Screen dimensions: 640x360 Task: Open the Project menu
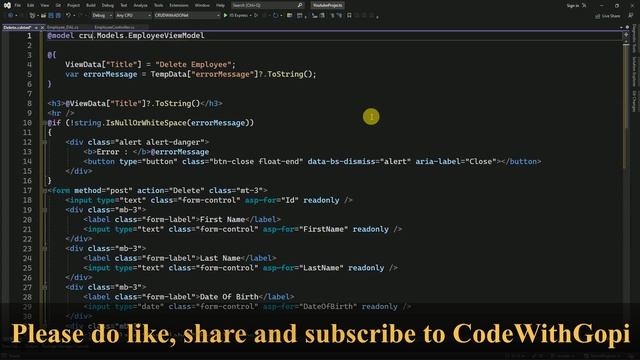(73, 5)
